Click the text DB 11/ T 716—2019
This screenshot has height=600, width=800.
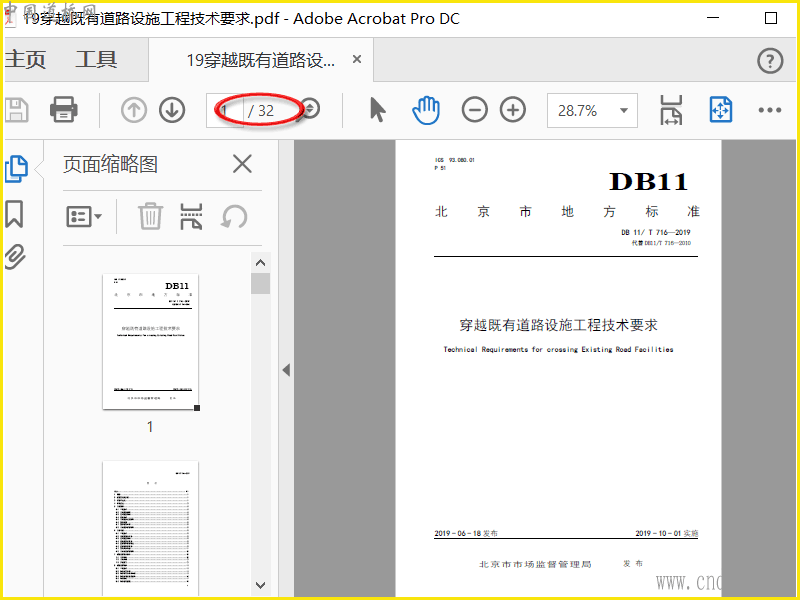(x=656, y=232)
